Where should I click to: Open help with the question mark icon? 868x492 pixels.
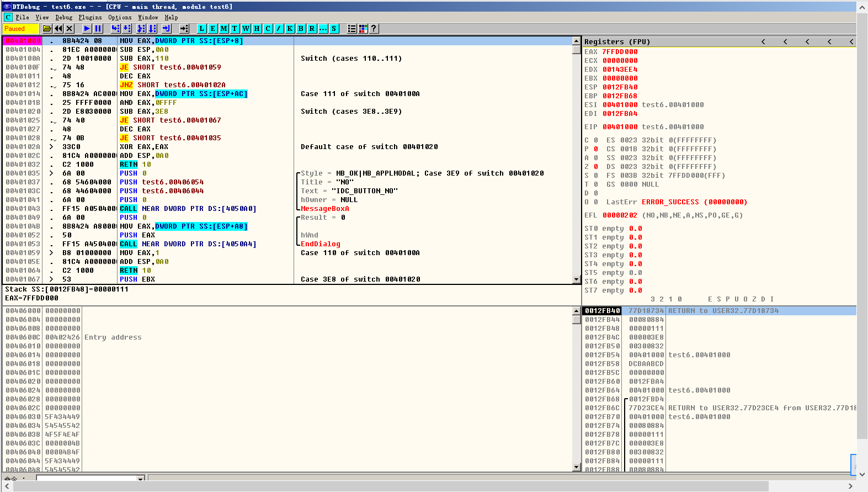coord(374,29)
